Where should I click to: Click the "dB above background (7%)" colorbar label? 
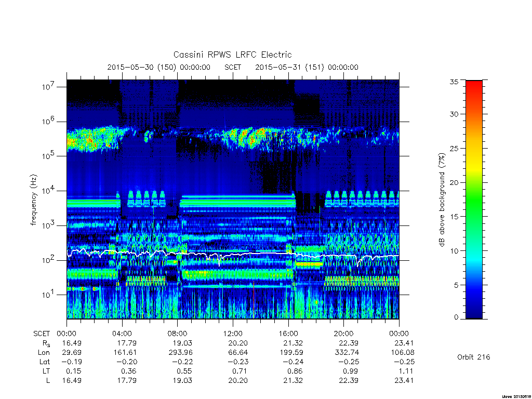coord(442,199)
